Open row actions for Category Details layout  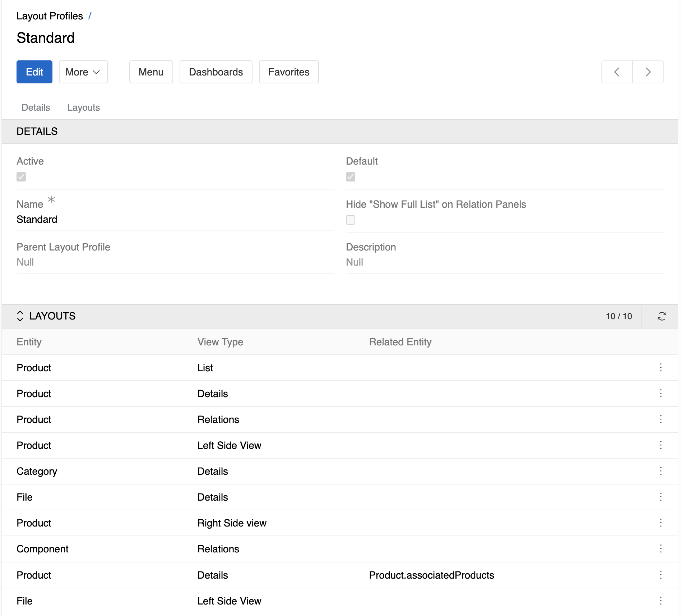[x=661, y=471]
